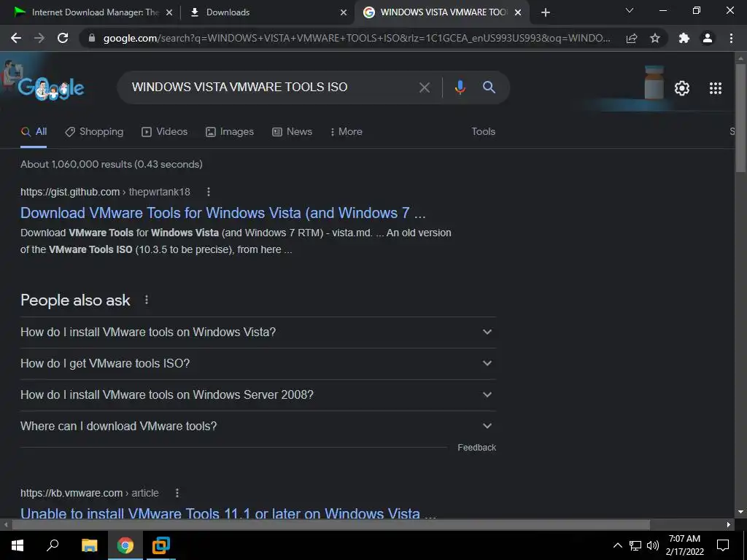Click the Feedback link
This screenshot has height=560, width=747.
point(476,448)
